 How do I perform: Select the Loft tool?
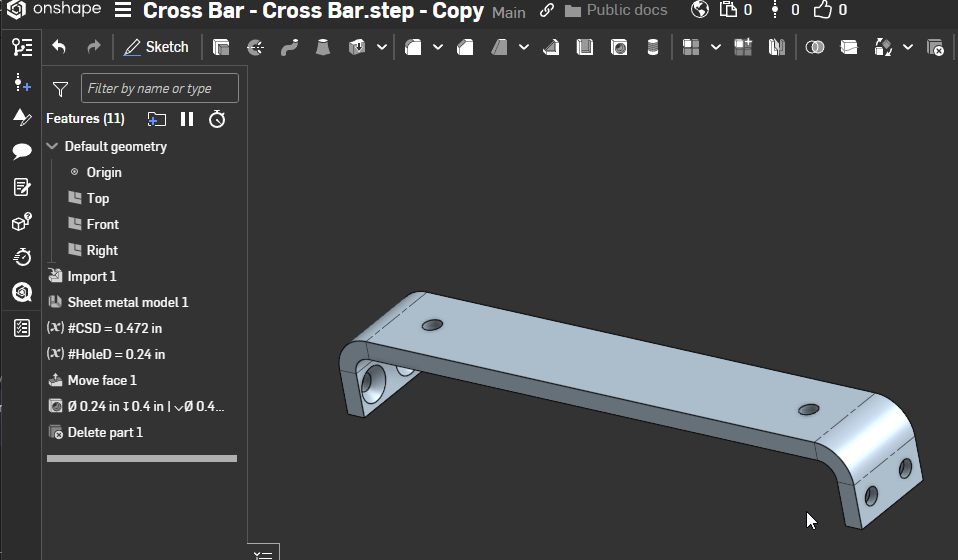(323, 47)
